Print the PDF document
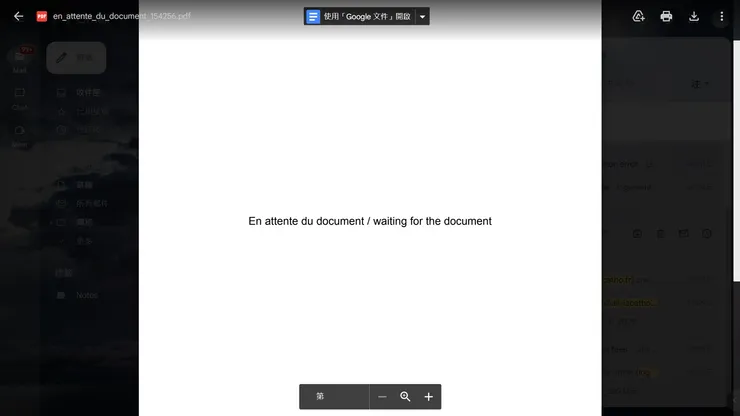This screenshot has height=416, width=740. point(666,16)
